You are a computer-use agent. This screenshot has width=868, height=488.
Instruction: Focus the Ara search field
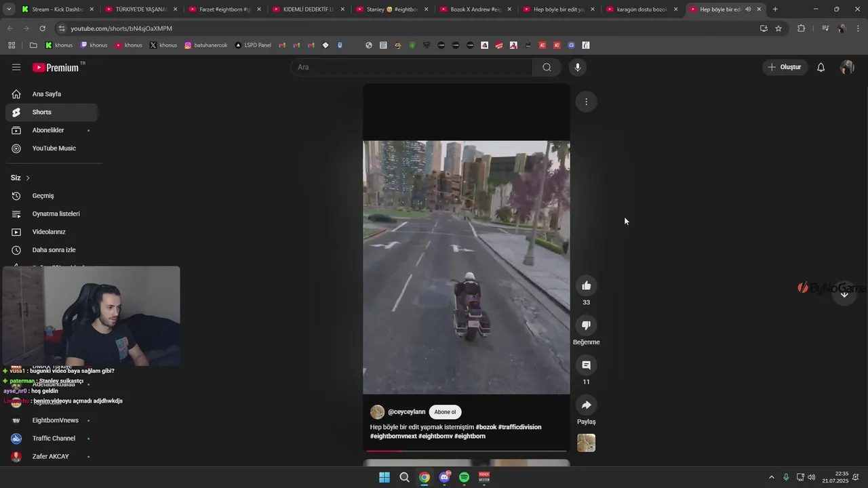(412, 67)
